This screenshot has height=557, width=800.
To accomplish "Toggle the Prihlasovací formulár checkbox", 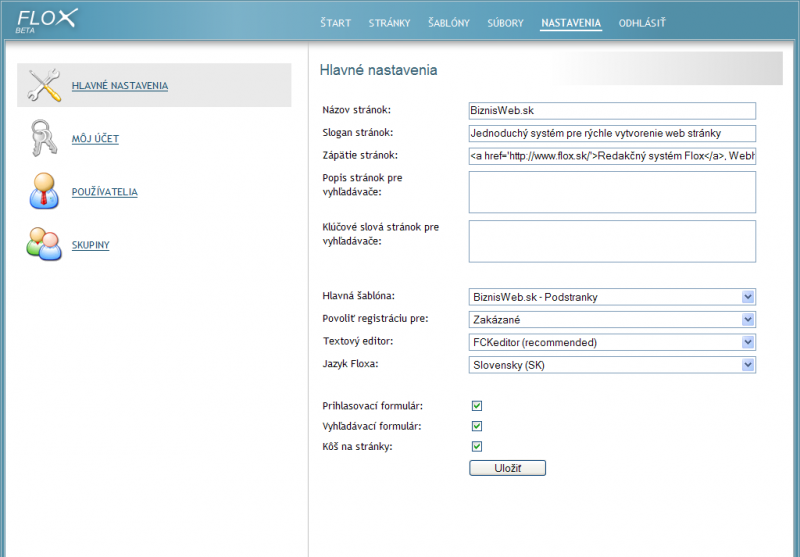I will (x=477, y=406).
